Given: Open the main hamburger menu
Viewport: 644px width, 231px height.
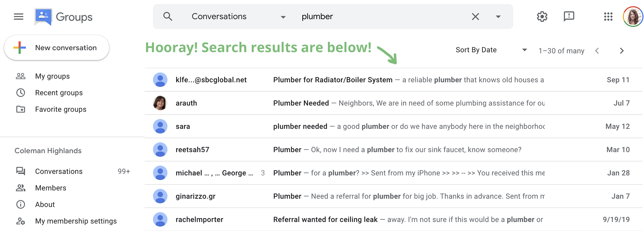Looking at the screenshot, I should click(x=18, y=17).
